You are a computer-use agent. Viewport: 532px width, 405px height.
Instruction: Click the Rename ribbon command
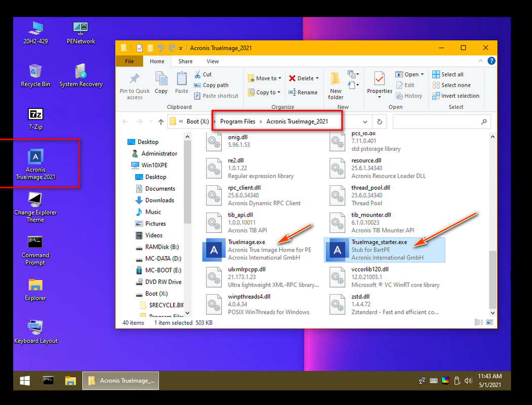[303, 92]
